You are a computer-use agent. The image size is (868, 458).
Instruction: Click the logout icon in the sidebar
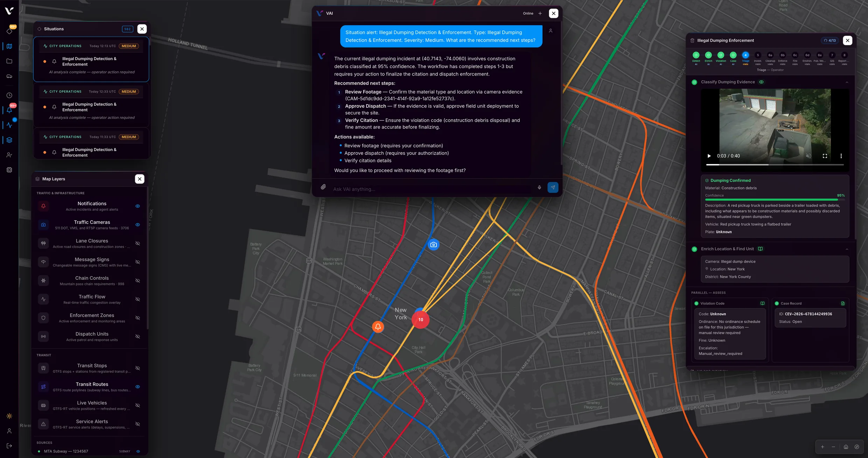click(x=9, y=446)
